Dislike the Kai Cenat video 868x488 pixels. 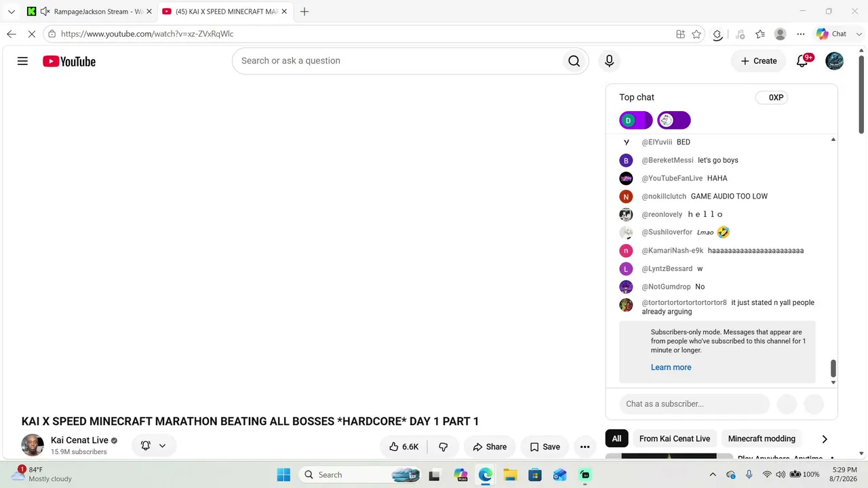443,447
